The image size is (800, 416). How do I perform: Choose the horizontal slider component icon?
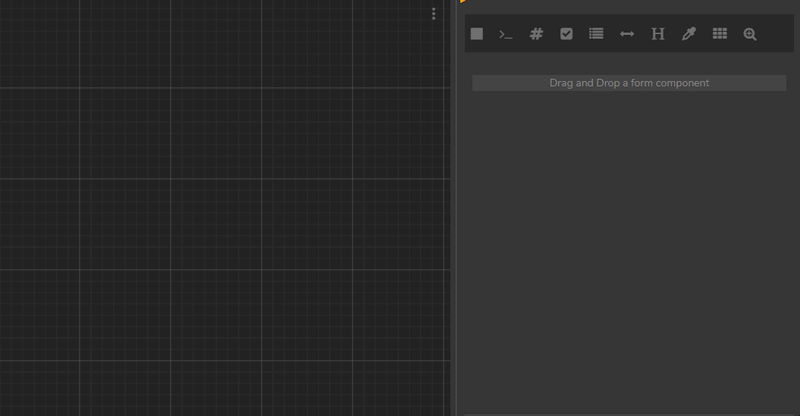(x=627, y=34)
